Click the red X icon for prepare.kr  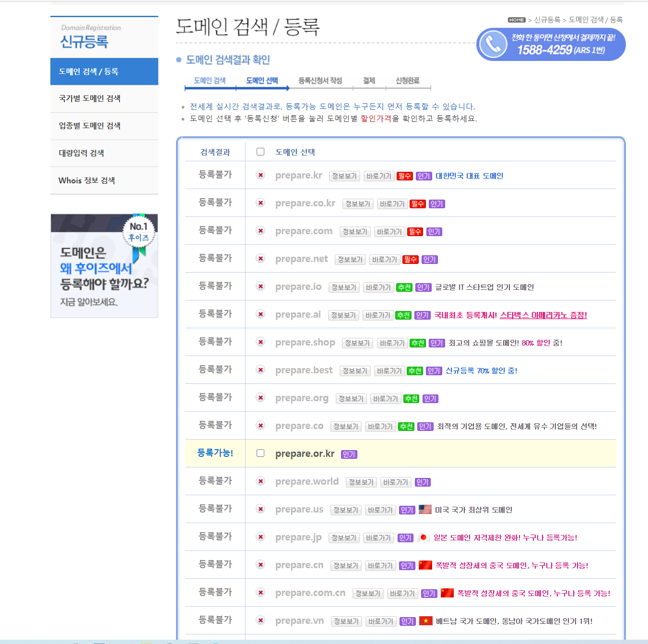coord(260,175)
